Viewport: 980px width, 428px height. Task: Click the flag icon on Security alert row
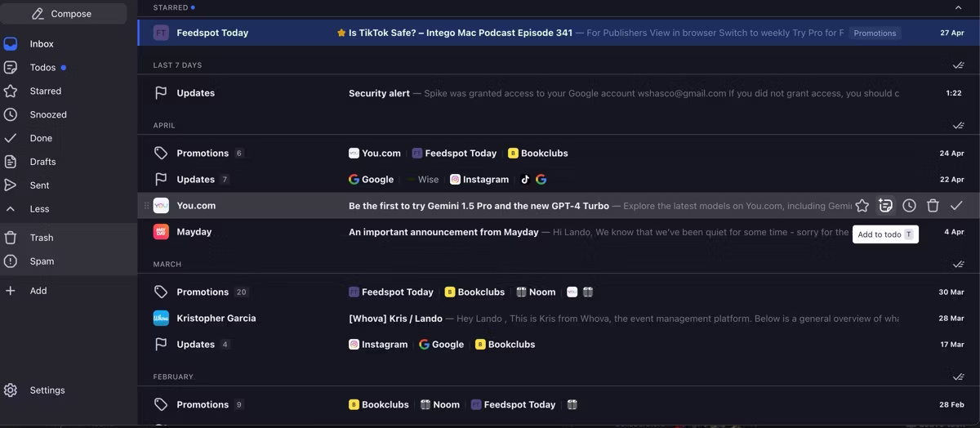tap(161, 93)
